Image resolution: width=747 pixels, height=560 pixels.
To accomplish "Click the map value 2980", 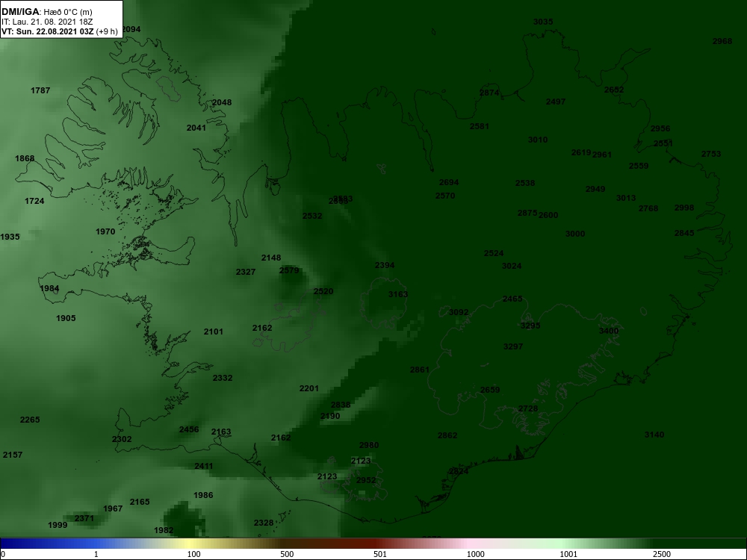I will tap(369, 445).
